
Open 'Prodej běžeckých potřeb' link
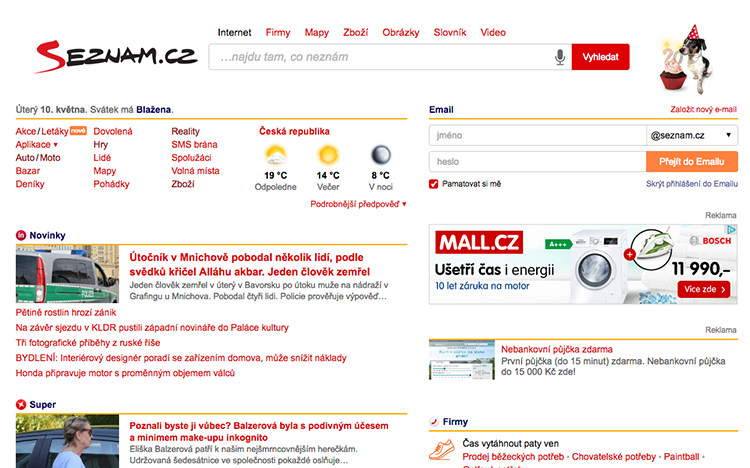(513, 457)
